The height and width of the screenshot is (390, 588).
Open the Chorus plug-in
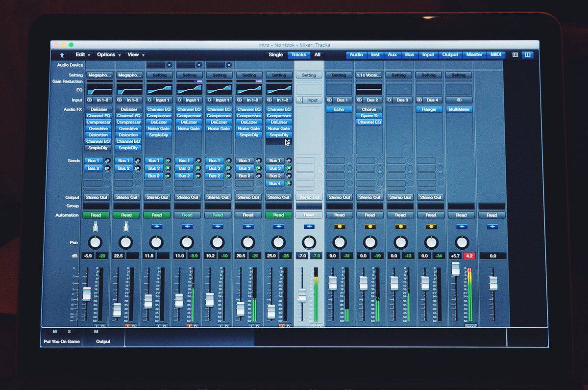369,109
